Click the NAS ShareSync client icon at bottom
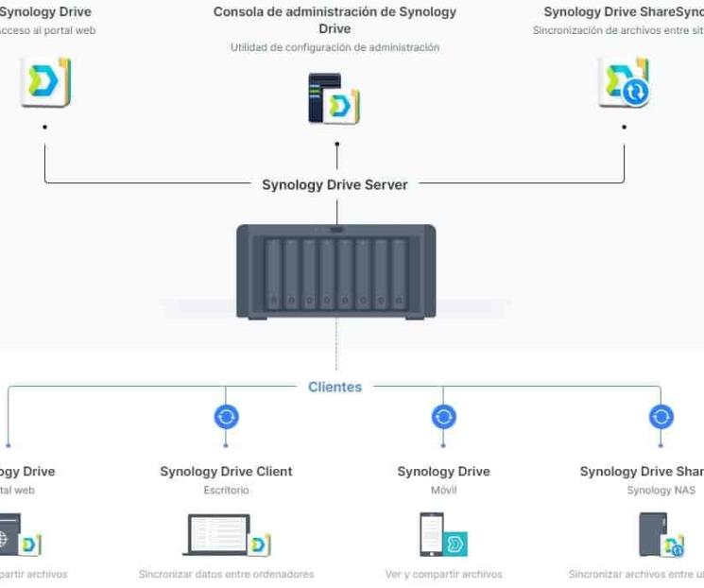 click(661, 534)
